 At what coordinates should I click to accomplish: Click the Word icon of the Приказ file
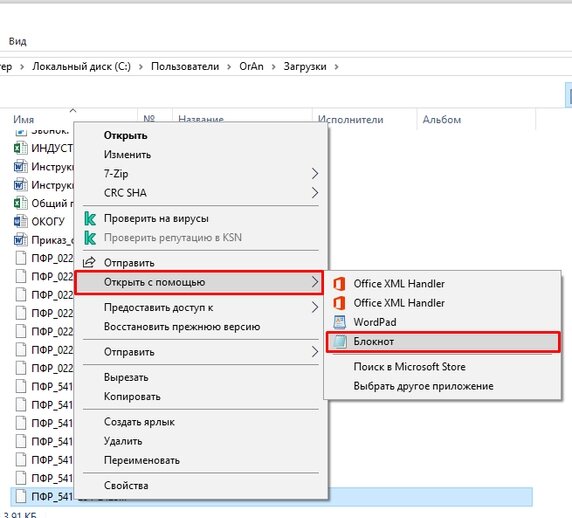(20, 240)
